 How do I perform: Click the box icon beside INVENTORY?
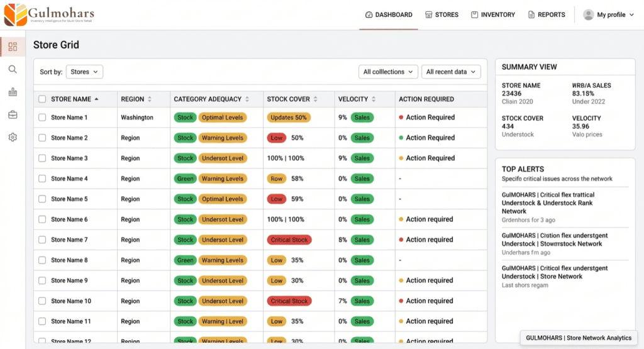coord(474,15)
